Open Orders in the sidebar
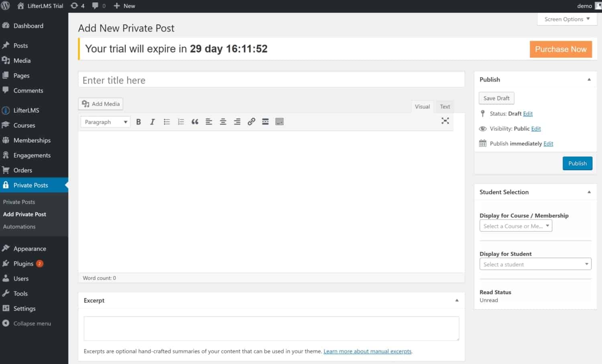 [34, 170]
